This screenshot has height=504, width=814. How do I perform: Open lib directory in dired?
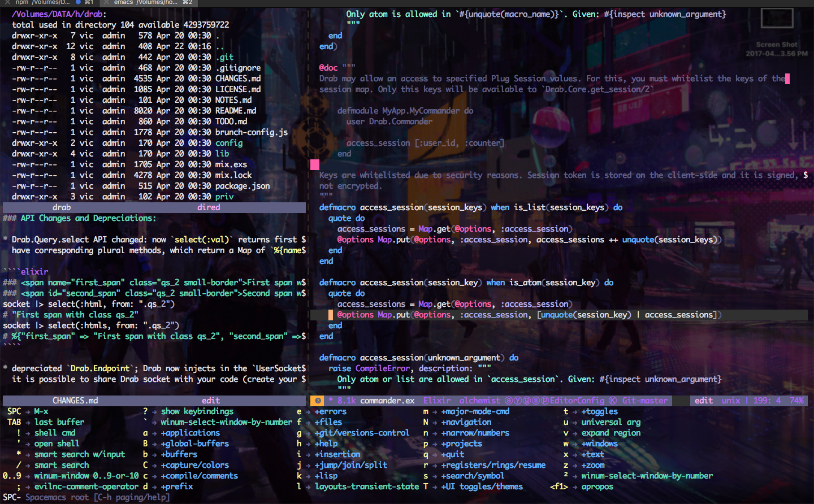pos(222,154)
